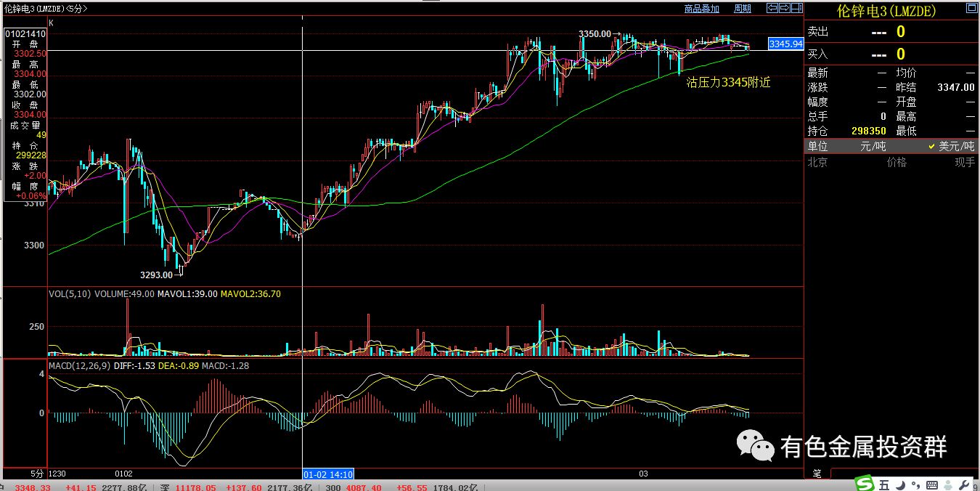Click the 总手 row label
Viewport: 980px width, 491px height.
click(x=817, y=116)
